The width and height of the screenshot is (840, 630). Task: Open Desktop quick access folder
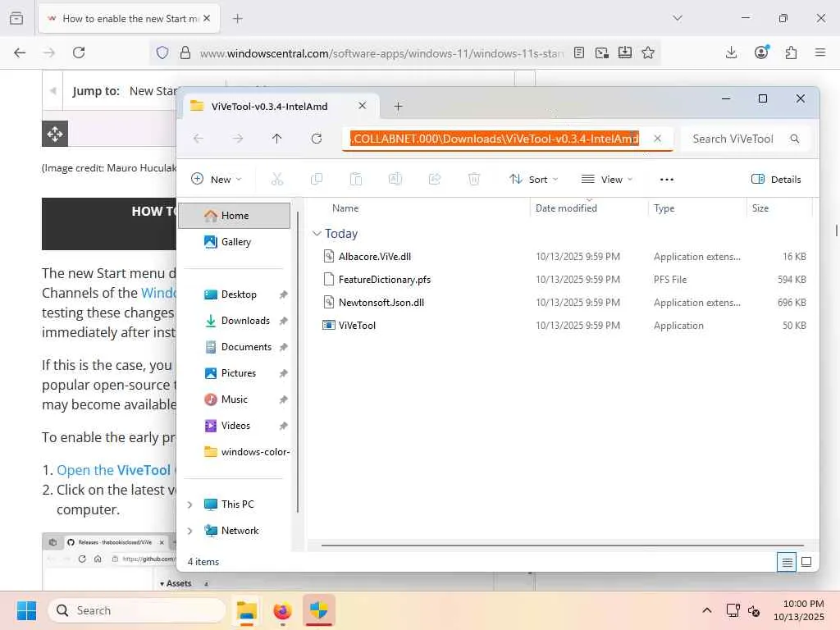click(x=234, y=294)
